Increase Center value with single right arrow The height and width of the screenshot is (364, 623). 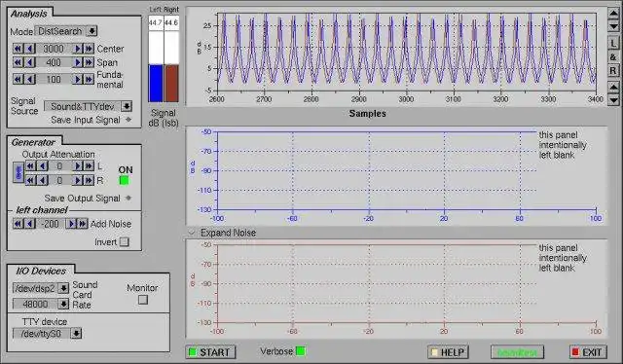(x=78, y=49)
